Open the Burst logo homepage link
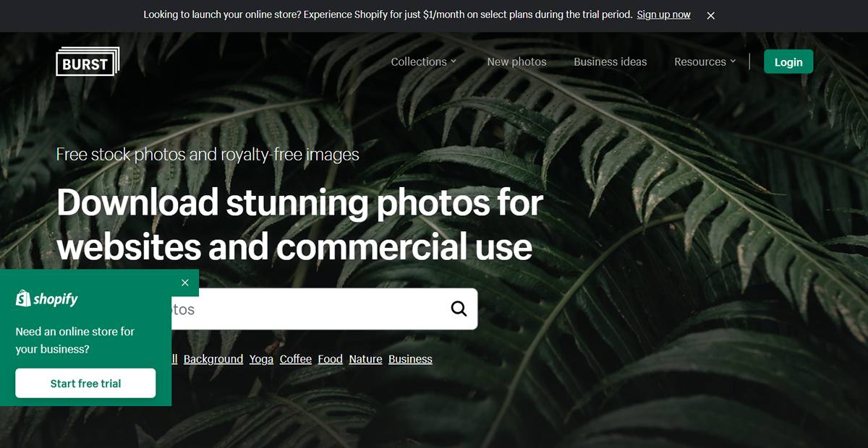868x448 pixels. [x=88, y=61]
